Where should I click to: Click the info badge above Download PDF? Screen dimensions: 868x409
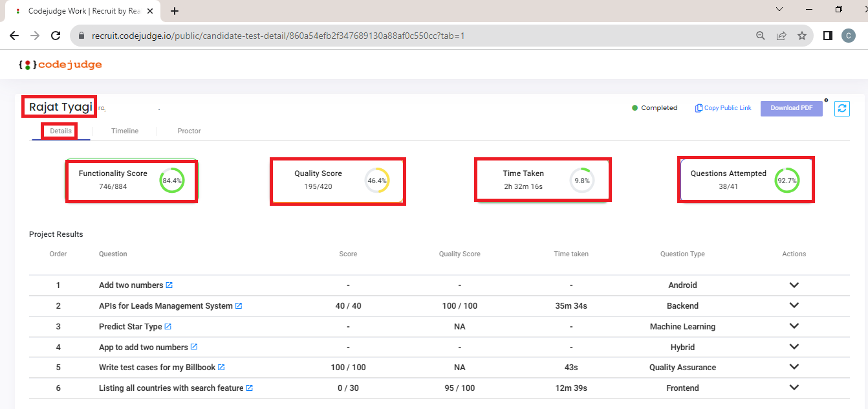pos(827,99)
